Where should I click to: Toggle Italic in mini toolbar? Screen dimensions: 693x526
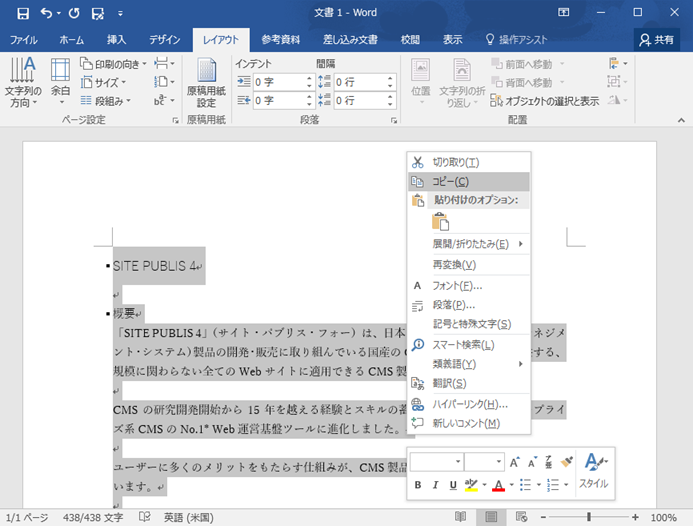(435, 485)
